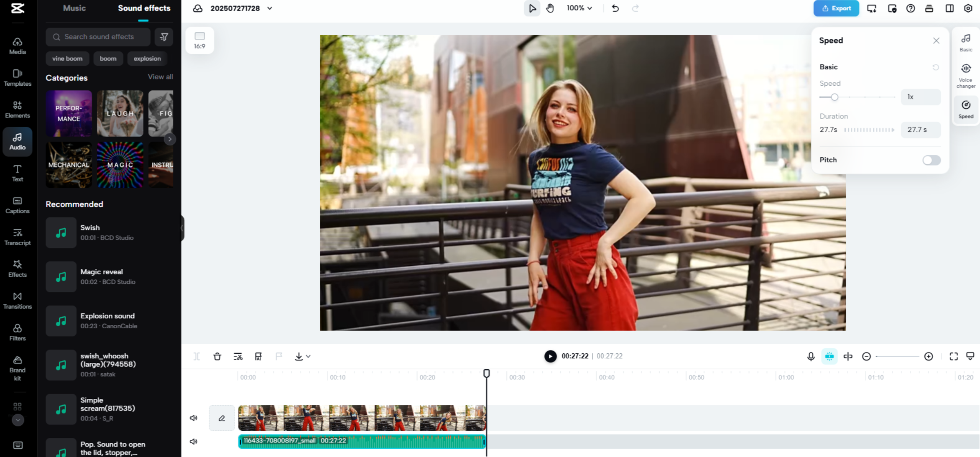The image size is (980, 457).
Task: Select the Sound effects tab
Action: pos(144,8)
